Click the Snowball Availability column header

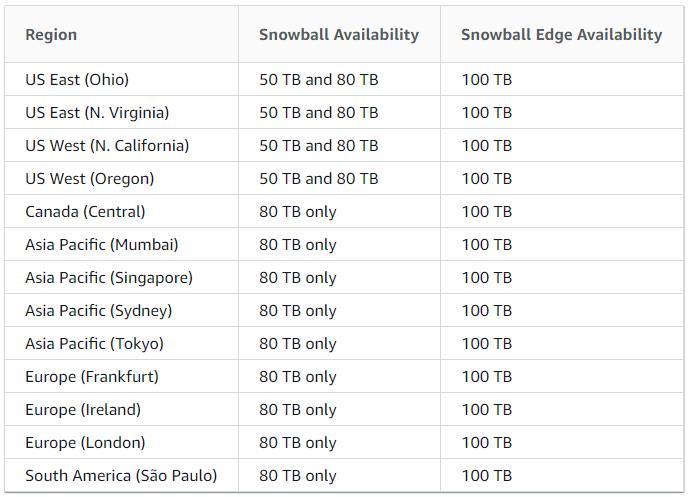click(x=339, y=35)
